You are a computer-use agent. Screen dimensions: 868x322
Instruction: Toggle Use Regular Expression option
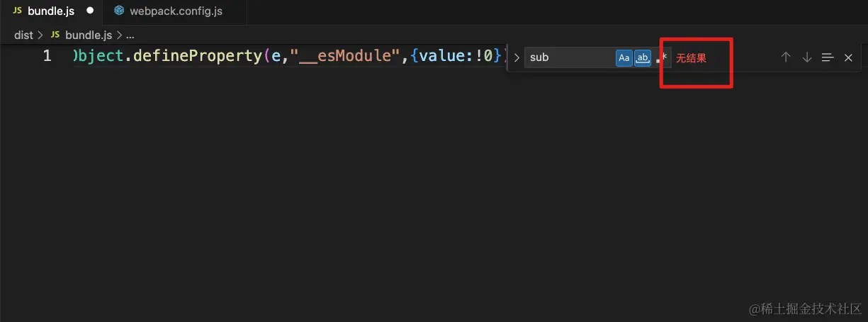click(661, 57)
